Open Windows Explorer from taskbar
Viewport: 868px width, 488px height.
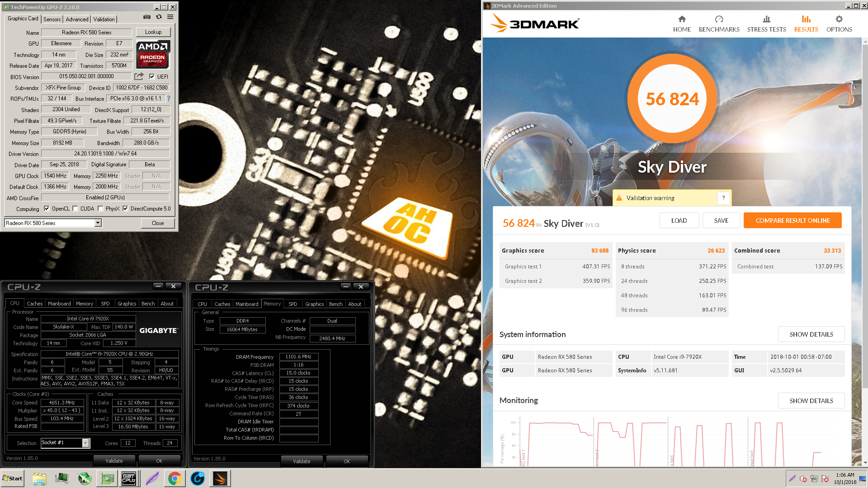(x=39, y=479)
